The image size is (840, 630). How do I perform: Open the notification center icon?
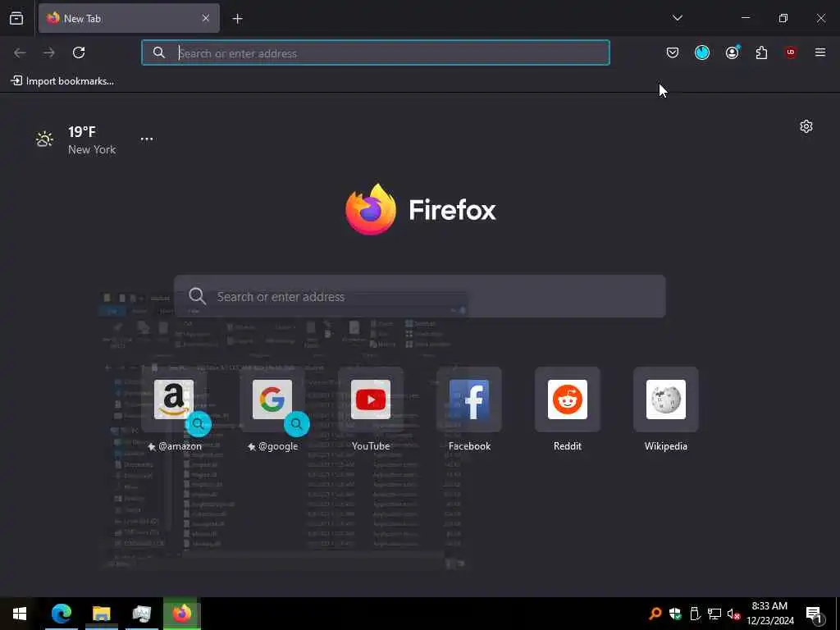coord(814,614)
